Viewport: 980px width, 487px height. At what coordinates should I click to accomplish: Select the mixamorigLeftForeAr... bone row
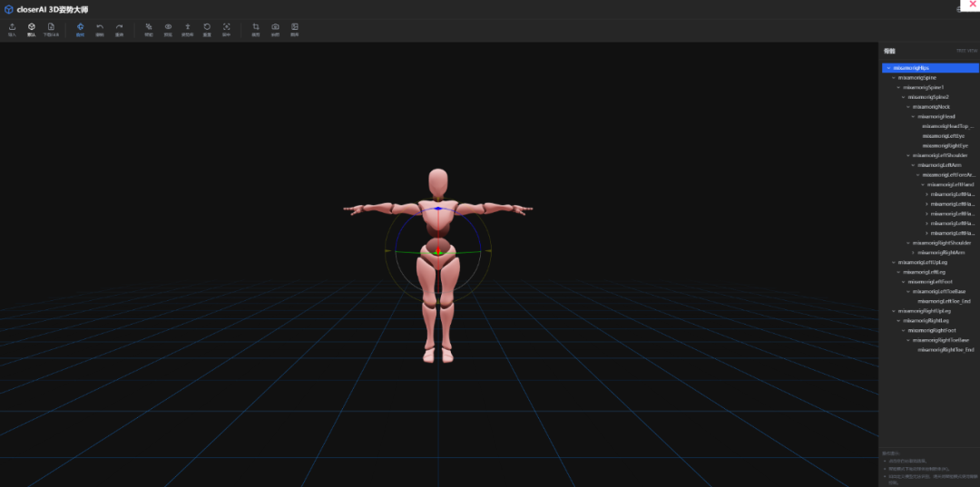tap(930, 175)
